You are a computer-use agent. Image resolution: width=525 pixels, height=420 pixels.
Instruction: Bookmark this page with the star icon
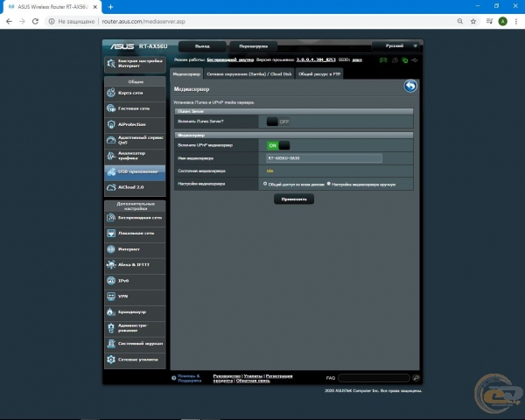pyautogui.click(x=473, y=21)
